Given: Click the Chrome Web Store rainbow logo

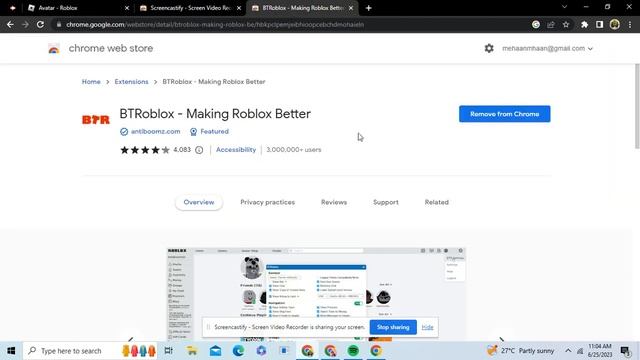Looking at the screenshot, I should coord(54,48).
